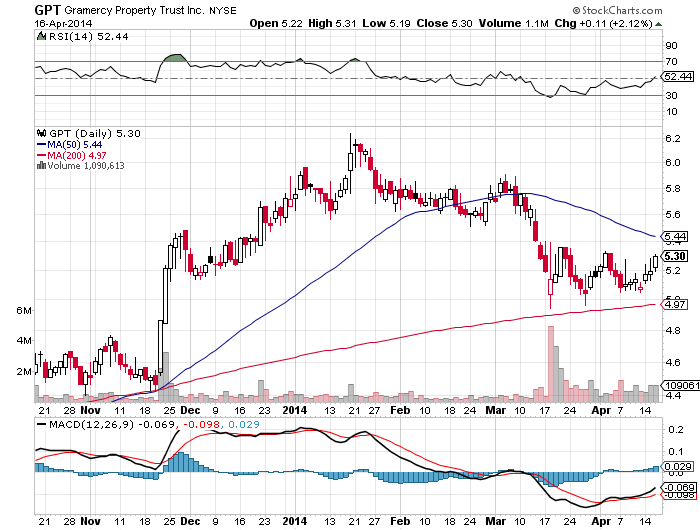Click the red boxed 4.97 price label
Viewport: 700px width, 530px height.
coord(675,305)
